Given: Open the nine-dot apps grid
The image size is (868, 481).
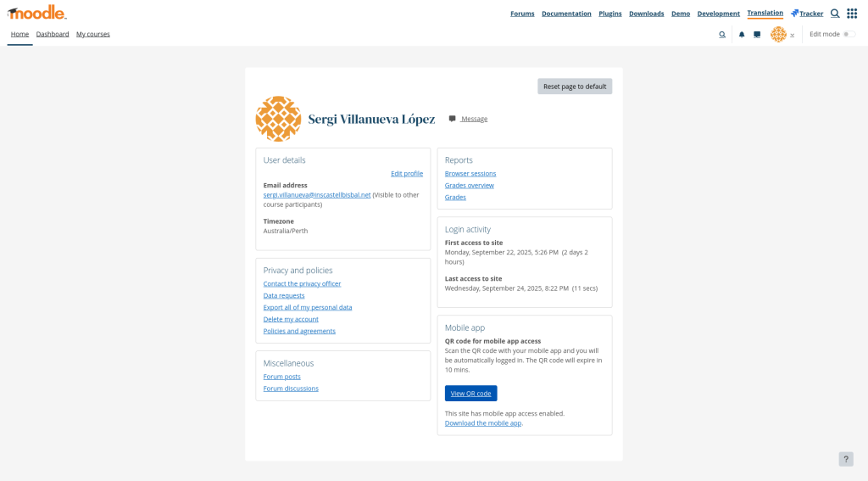Looking at the screenshot, I should click(x=852, y=14).
